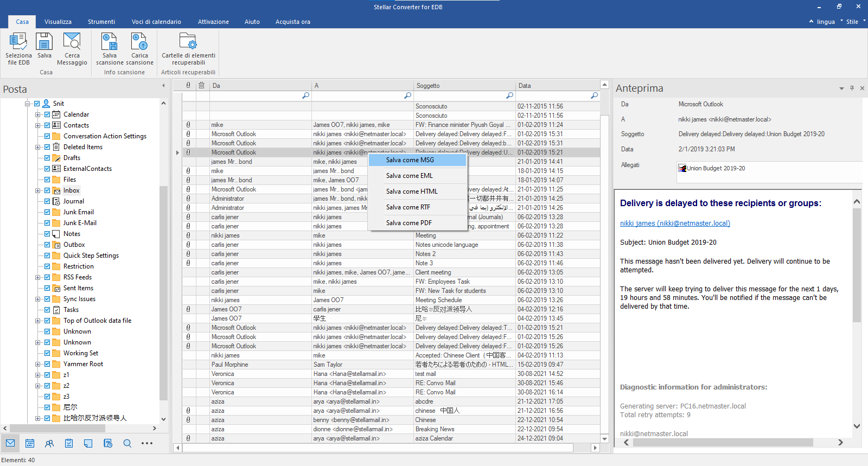Toggle the Calendar folder checkbox
Image resolution: width=868 pixels, height=466 pixels.
click(47, 114)
